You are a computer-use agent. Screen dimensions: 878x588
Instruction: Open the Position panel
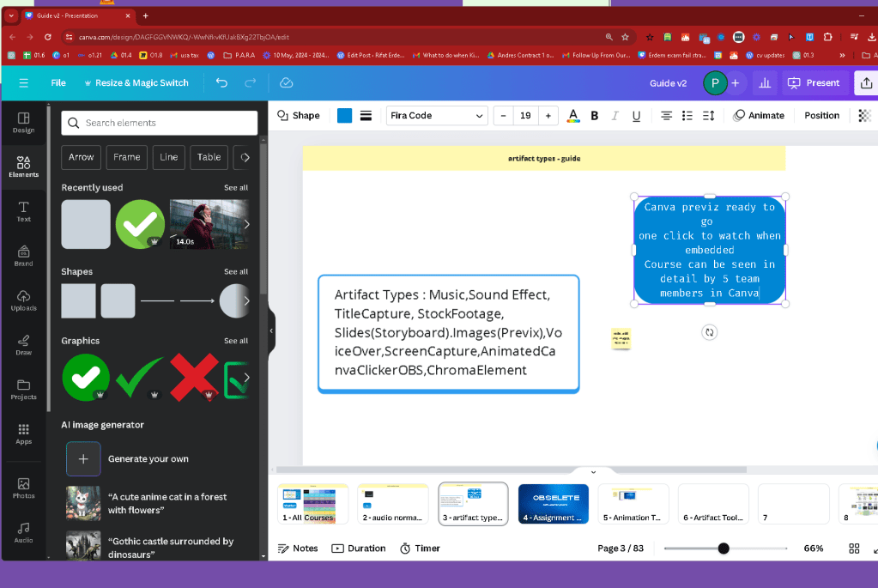[x=821, y=115]
